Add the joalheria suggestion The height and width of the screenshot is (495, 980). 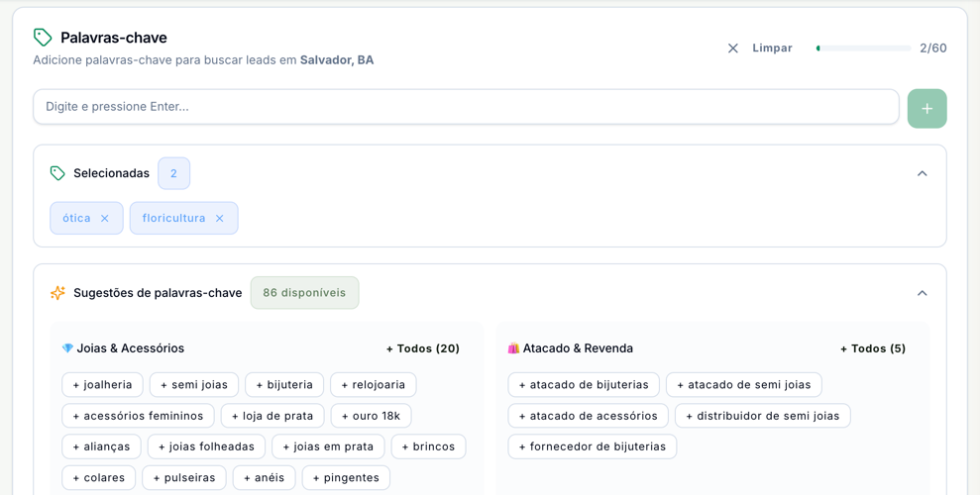[102, 385]
